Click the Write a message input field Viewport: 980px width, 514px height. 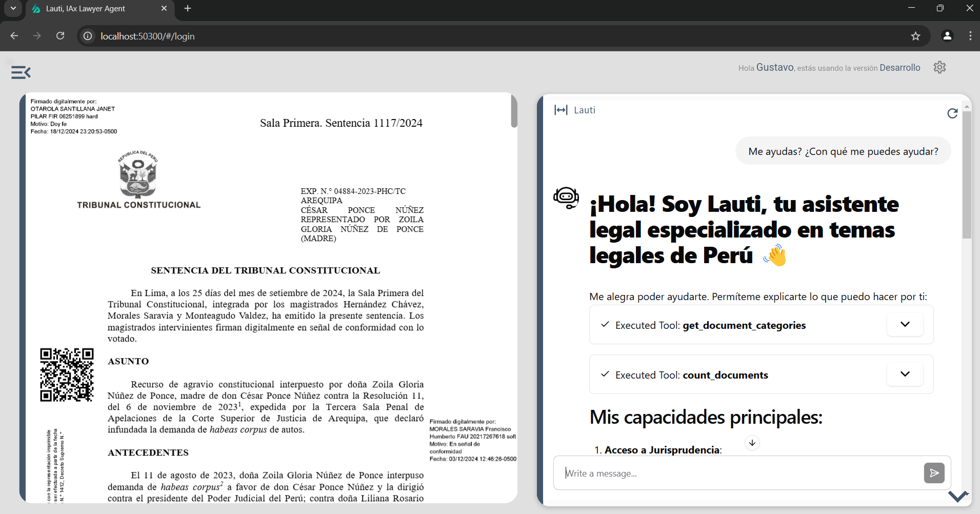pos(738,473)
